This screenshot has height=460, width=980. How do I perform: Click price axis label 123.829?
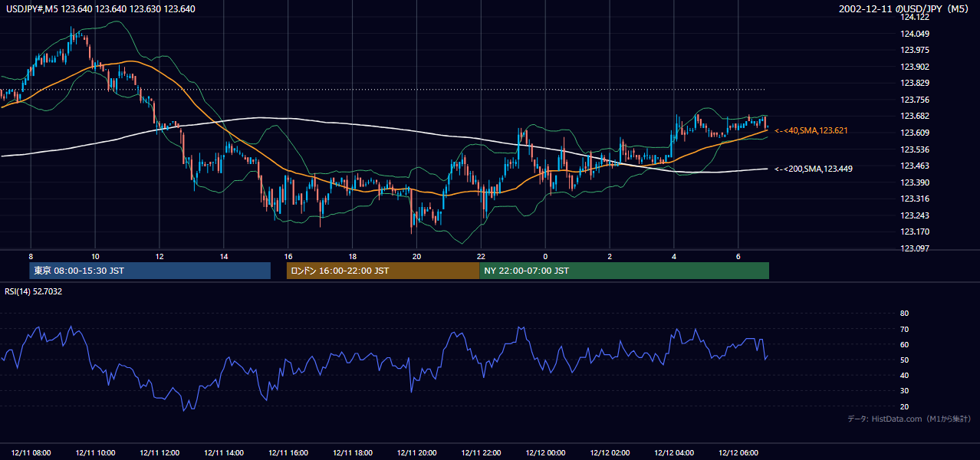point(914,83)
